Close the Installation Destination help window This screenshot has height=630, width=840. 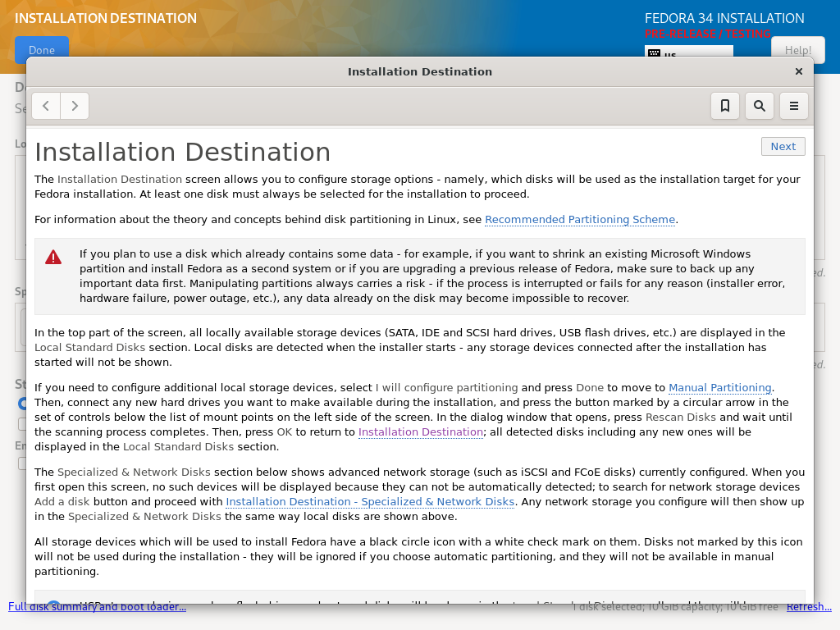click(x=799, y=71)
